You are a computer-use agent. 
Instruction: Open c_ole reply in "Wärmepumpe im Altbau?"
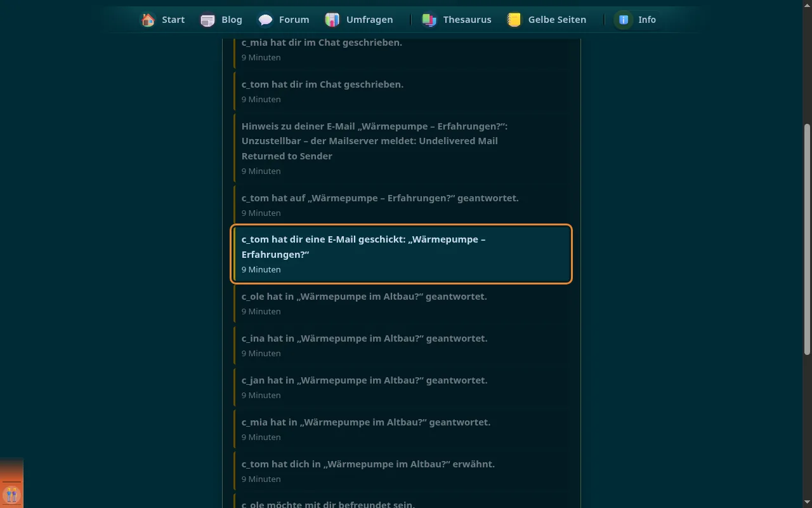[x=402, y=304]
